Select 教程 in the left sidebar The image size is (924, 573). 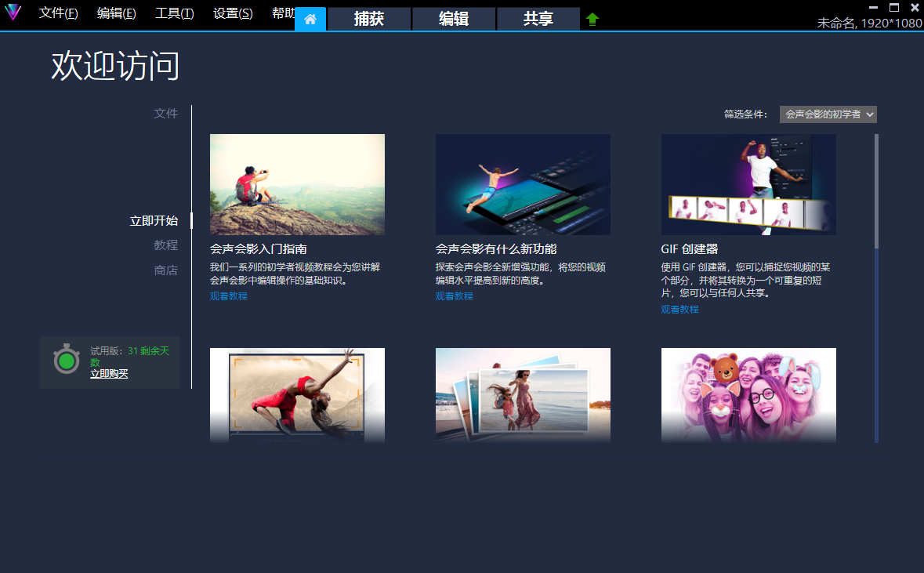point(166,245)
